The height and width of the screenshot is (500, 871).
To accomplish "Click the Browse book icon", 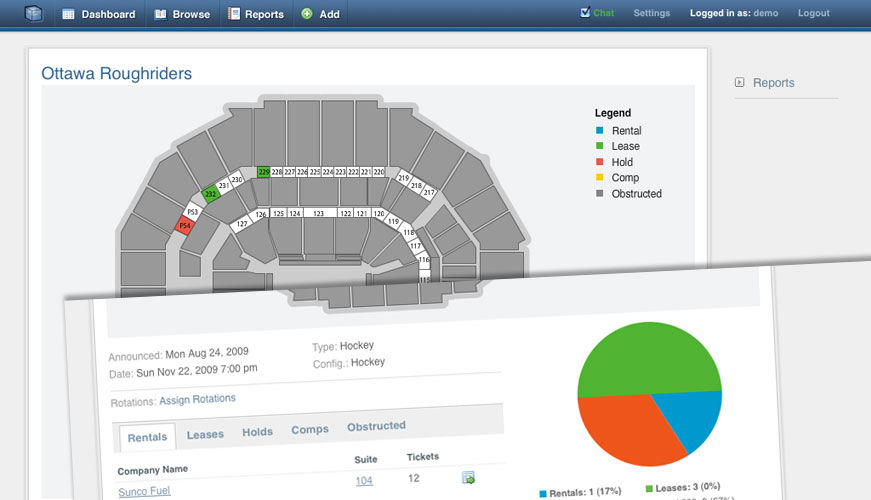I will tap(161, 14).
